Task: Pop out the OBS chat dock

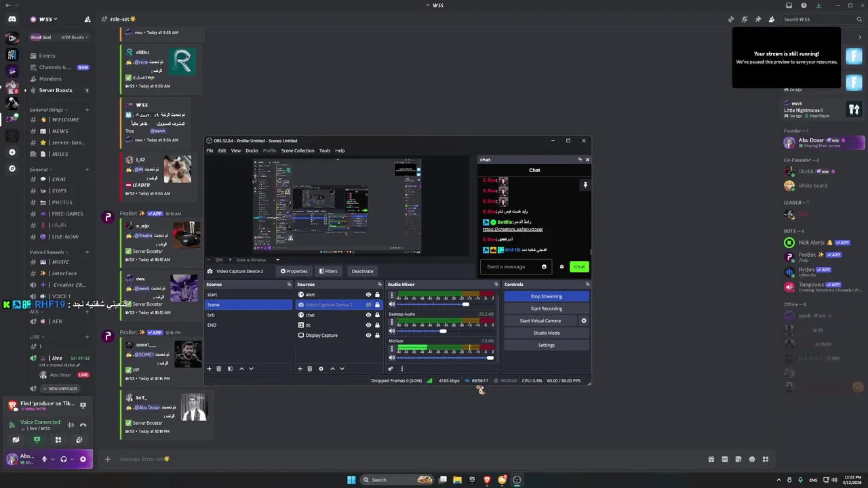Action: tap(580, 159)
